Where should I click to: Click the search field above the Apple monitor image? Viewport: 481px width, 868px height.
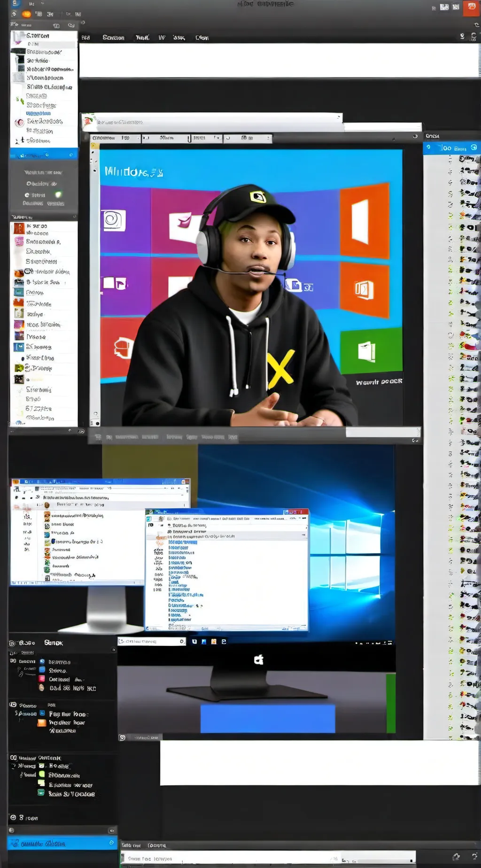pyautogui.click(x=152, y=641)
